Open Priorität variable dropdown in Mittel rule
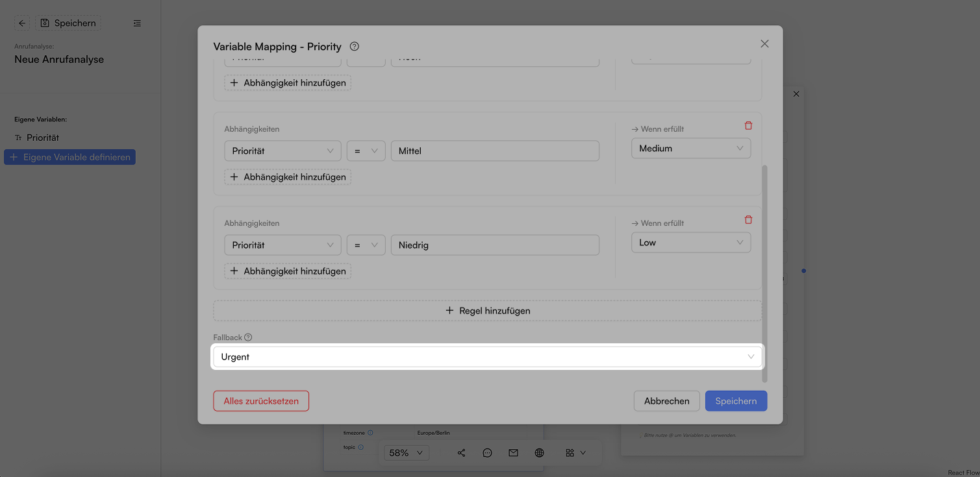The image size is (980, 477). tap(283, 151)
